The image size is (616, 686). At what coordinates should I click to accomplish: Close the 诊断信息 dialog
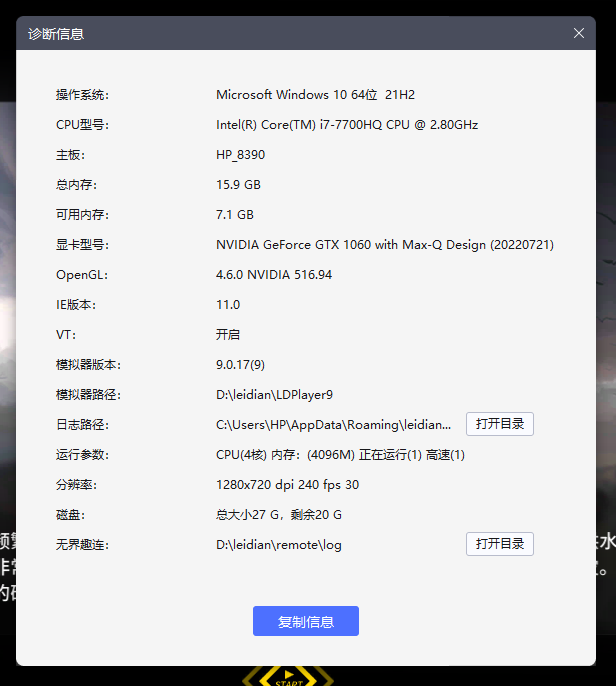pos(578,33)
